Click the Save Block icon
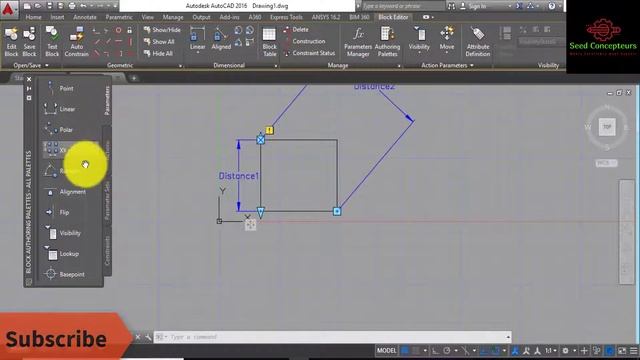Viewport: 640px width, 360px height. point(29,42)
